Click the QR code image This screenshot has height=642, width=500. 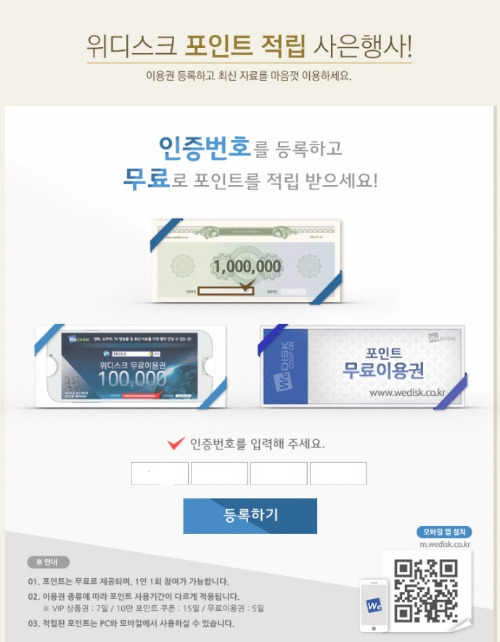426,590
